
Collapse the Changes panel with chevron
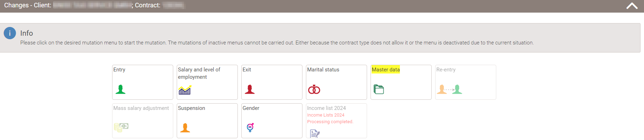(x=632, y=6)
